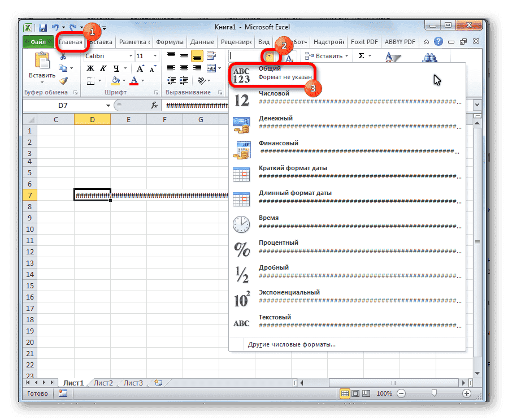Switch to the Вставка ribbon tab
The image size is (508, 420).
tap(101, 41)
